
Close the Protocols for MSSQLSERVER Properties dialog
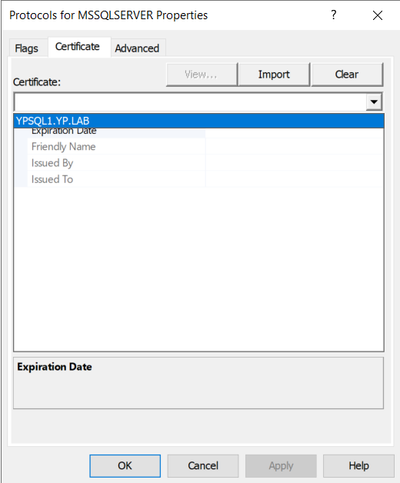378,15
